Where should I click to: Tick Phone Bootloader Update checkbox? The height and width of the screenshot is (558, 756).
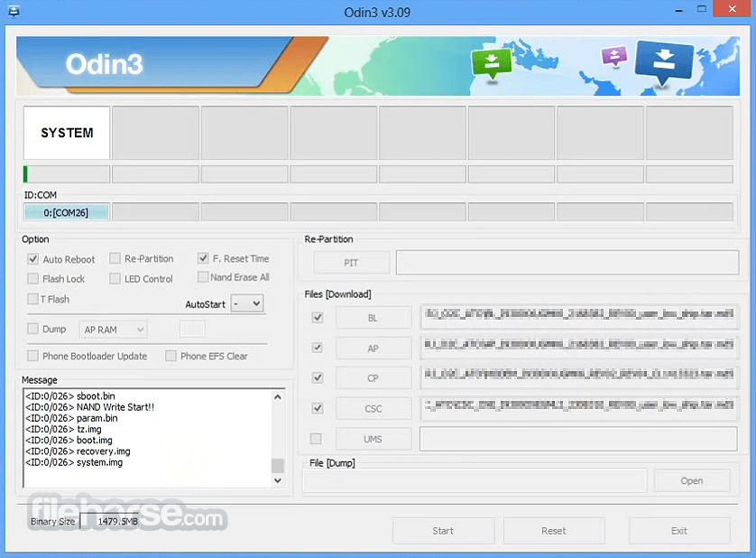pos(32,356)
